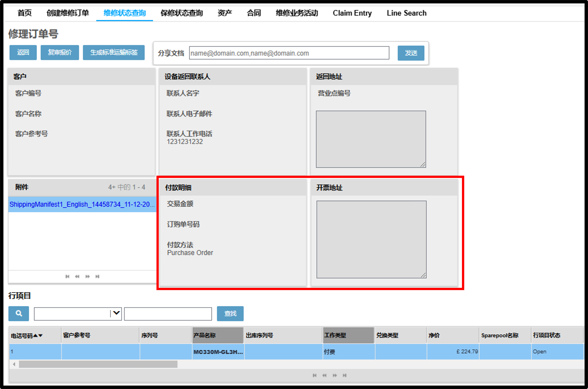This screenshot has height=389, width=588.
Task: Click the 客户编号 label
Action: (x=28, y=93)
